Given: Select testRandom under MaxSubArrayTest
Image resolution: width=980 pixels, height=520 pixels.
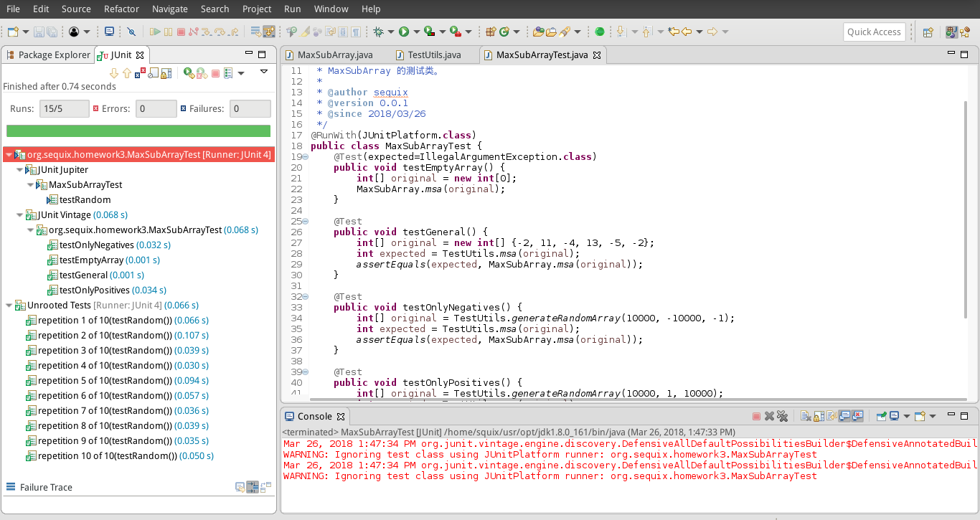Looking at the screenshot, I should pyautogui.click(x=79, y=200).
